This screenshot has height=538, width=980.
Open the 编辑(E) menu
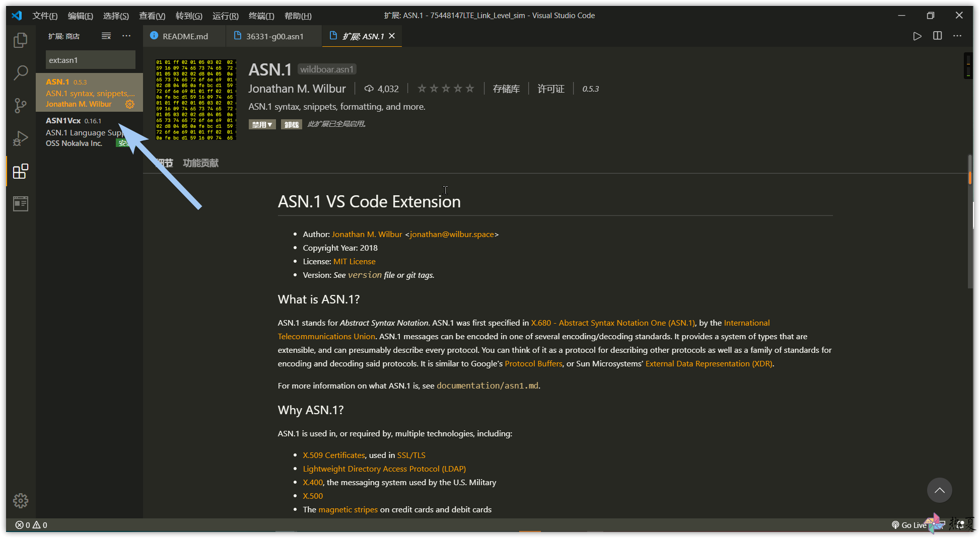(x=80, y=16)
